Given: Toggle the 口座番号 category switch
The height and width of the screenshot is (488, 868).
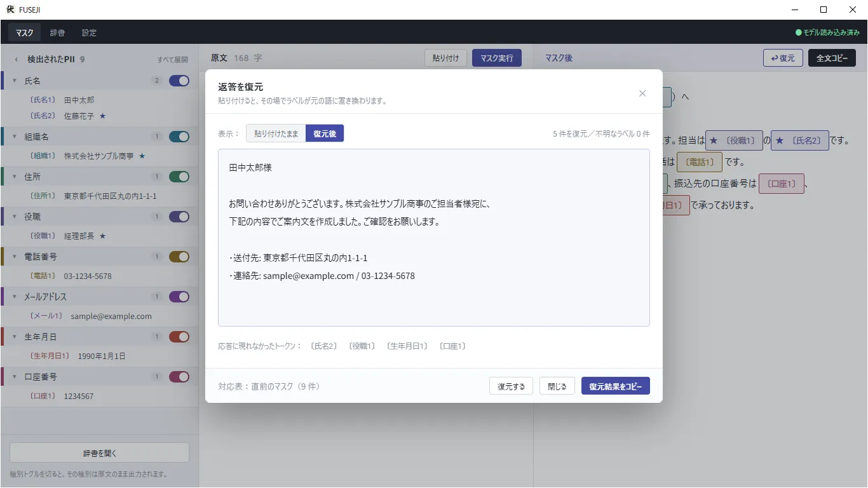Looking at the screenshot, I should click(179, 377).
